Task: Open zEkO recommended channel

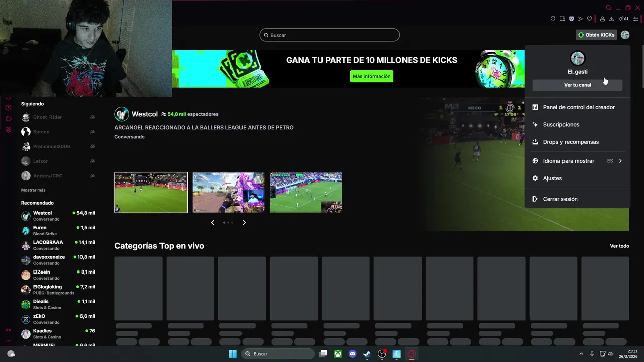Action: pyautogui.click(x=58, y=319)
